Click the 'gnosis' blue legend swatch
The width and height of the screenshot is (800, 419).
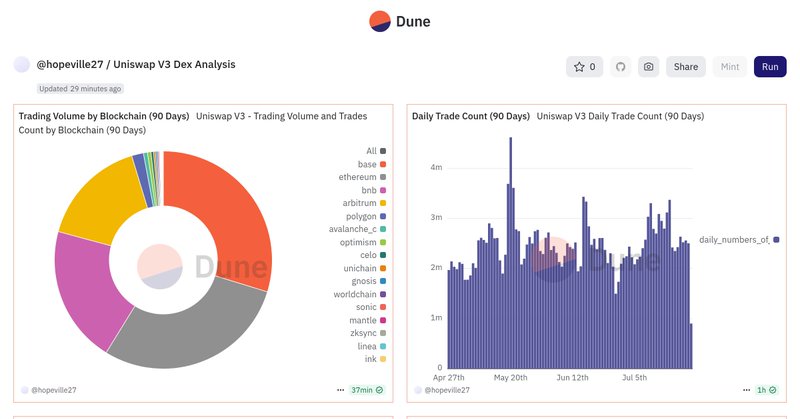coord(383,281)
